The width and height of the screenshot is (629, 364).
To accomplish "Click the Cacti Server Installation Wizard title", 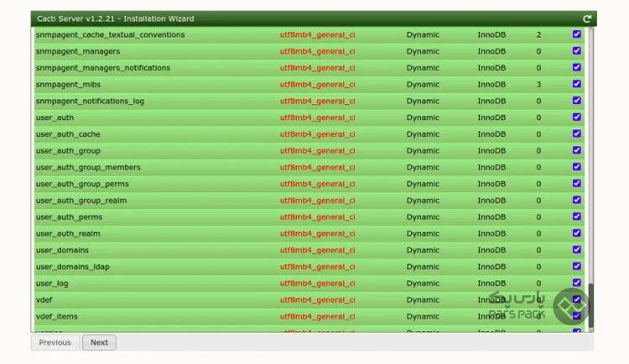I will 116,18.
